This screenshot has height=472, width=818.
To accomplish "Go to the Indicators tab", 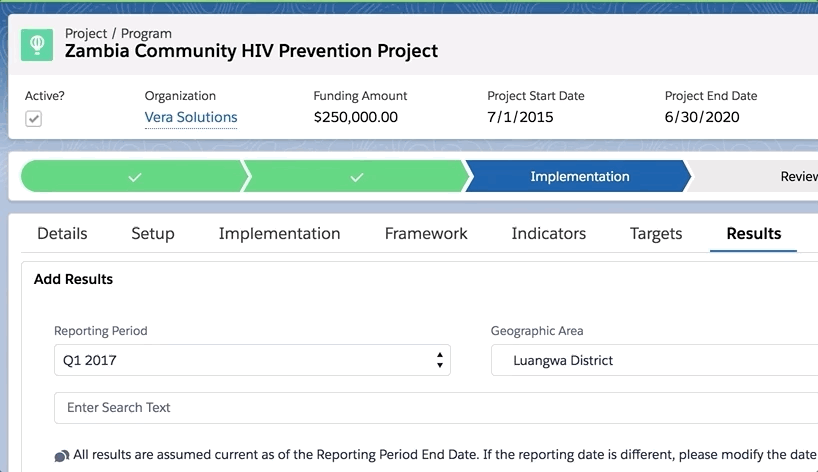I will [549, 234].
